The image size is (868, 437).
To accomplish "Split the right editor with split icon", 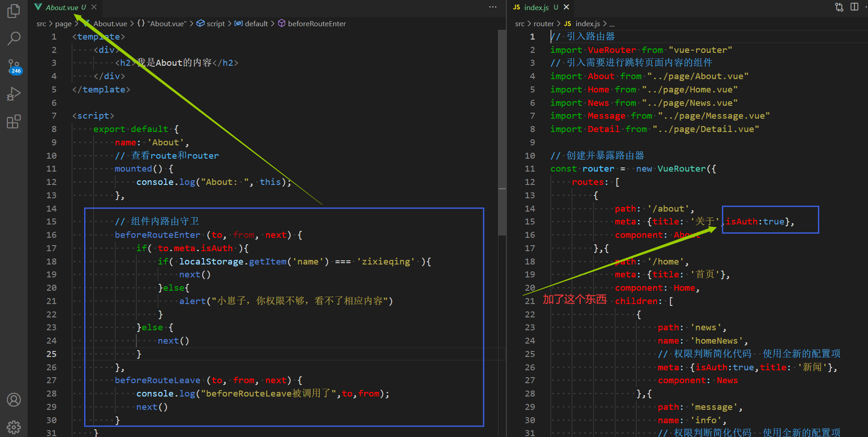I will [854, 7].
